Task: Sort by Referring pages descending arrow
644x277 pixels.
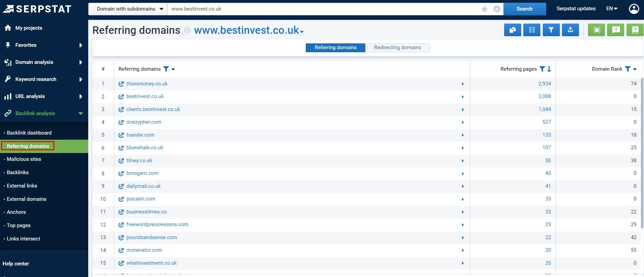Action: tap(549, 69)
